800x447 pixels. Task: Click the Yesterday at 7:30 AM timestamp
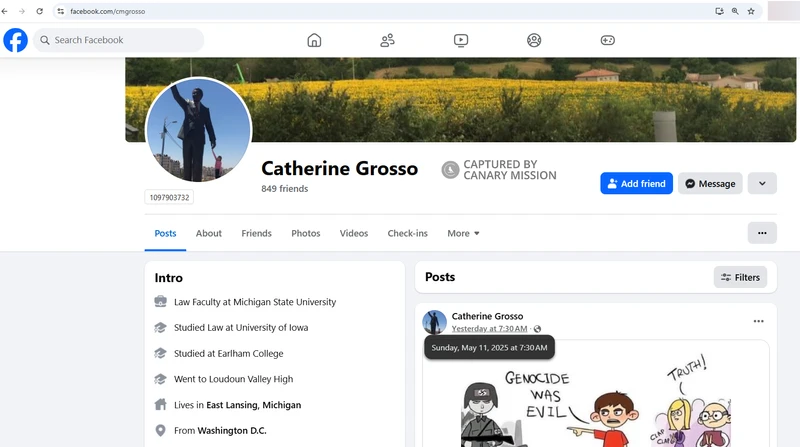click(489, 329)
